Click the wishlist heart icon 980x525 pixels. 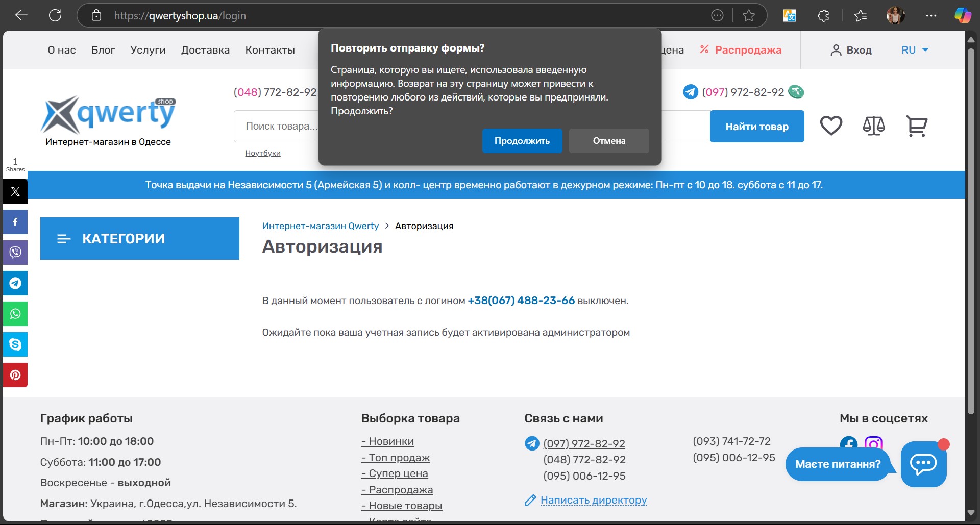pyautogui.click(x=831, y=126)
